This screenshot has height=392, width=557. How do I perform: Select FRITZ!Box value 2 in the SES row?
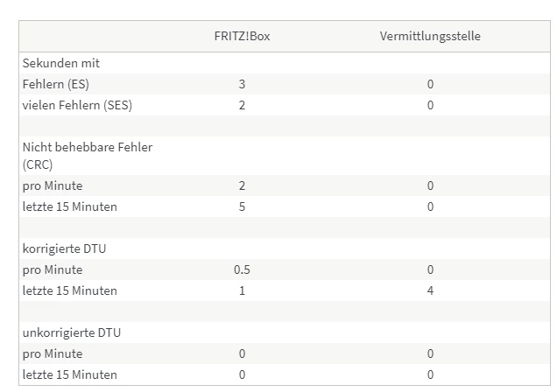242,105
